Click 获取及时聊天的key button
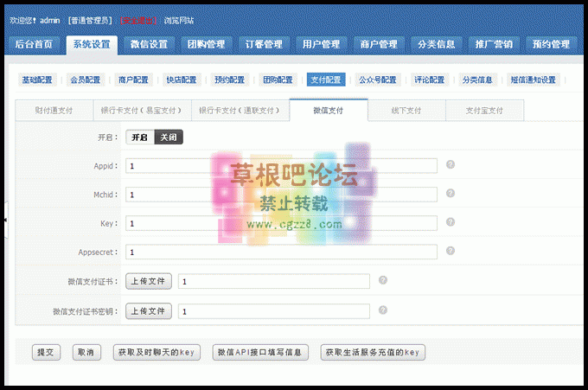 point(157,353)
